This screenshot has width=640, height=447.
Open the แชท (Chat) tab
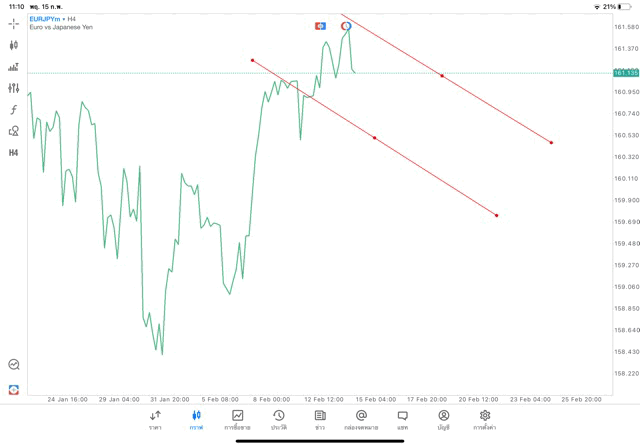(402, 419)
